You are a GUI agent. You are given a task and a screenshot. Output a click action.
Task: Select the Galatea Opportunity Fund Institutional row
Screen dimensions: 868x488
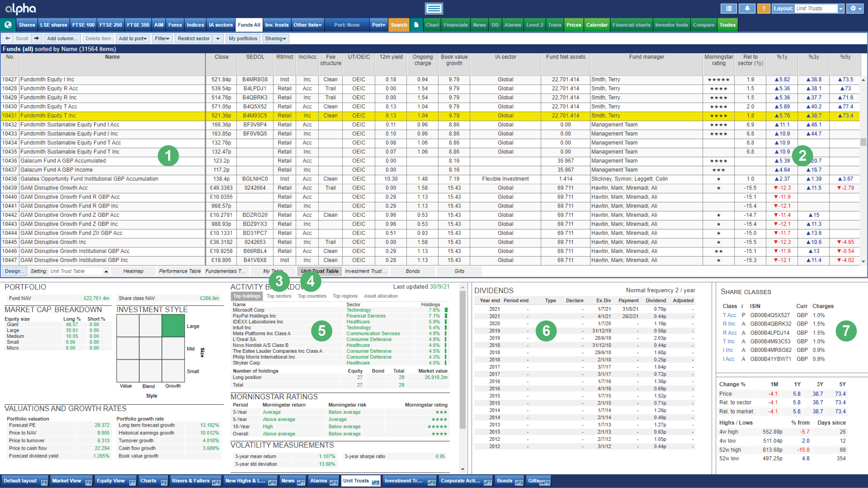(x=430, y=179)
